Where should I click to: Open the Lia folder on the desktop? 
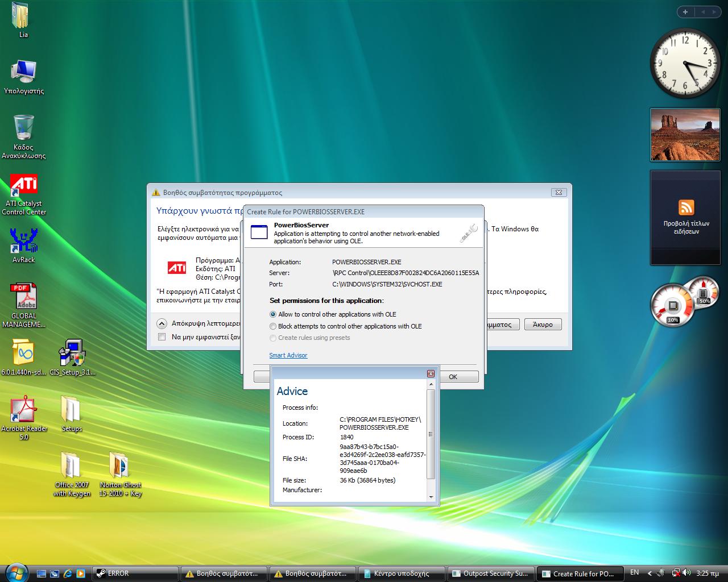coord(23,20)
